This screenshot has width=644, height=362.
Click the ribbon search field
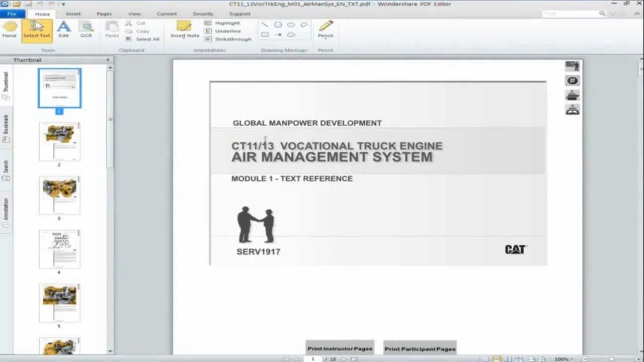pyautogui.click(x=574, y=14)
